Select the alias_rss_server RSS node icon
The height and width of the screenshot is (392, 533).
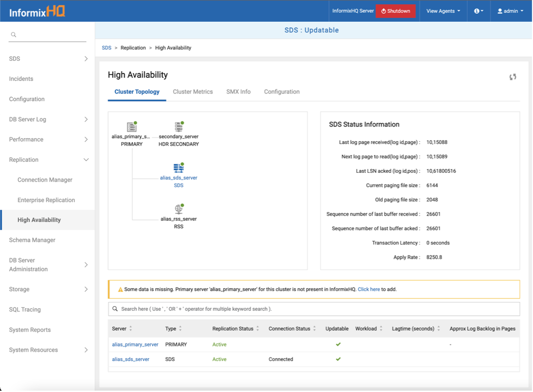(x=179, y=209)
